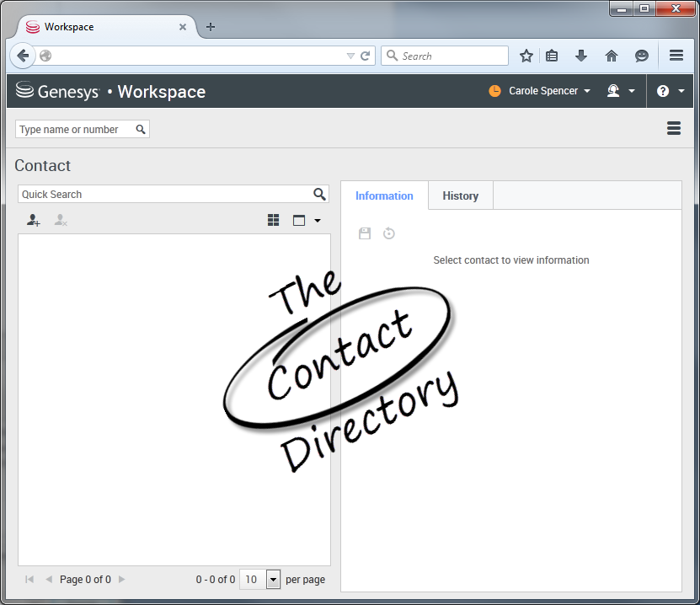Click the Delete Contact icon
The width and height of the screenshot is (700, 605).
click(61, 220)
